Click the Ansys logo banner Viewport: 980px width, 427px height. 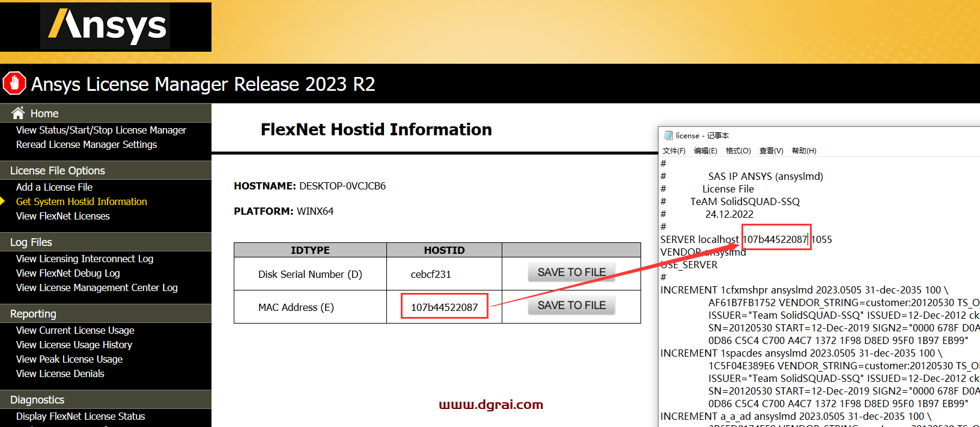[106, 26]
